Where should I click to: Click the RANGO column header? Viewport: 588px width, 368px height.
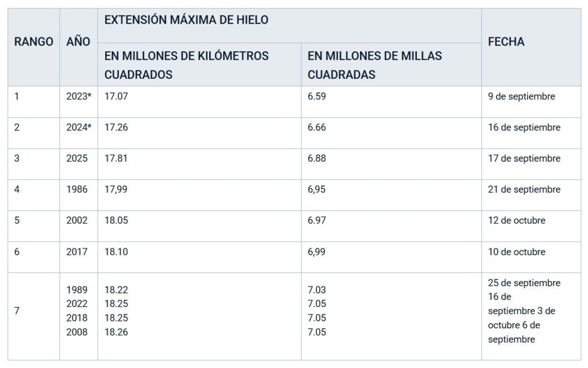(33, 42)
